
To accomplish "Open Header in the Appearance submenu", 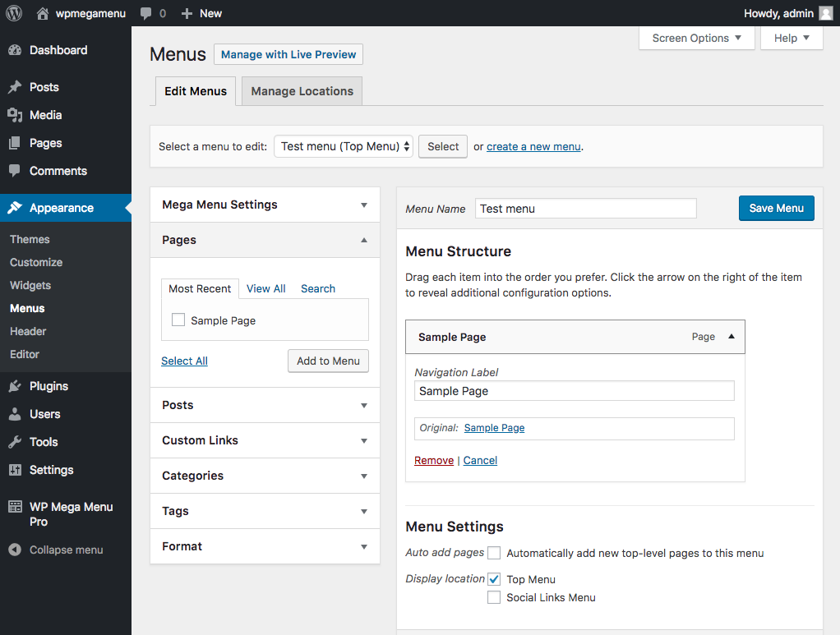I will (28, 331).
